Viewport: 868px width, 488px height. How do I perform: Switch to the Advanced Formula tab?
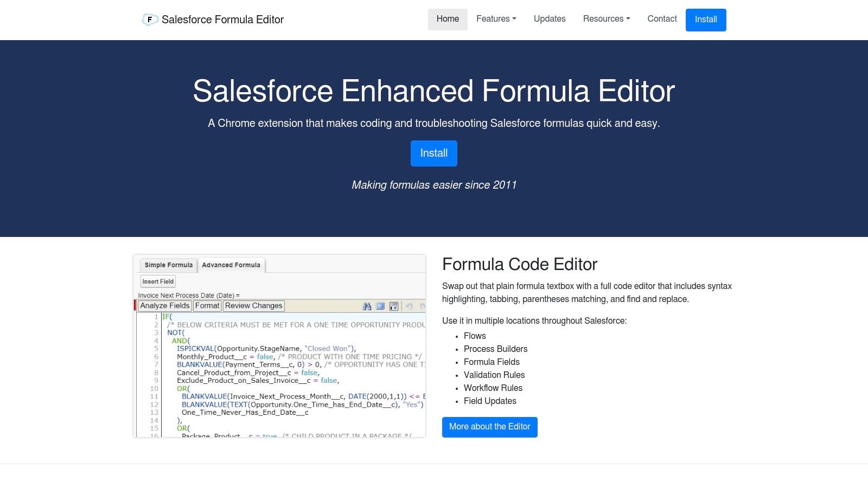(231, 265)
